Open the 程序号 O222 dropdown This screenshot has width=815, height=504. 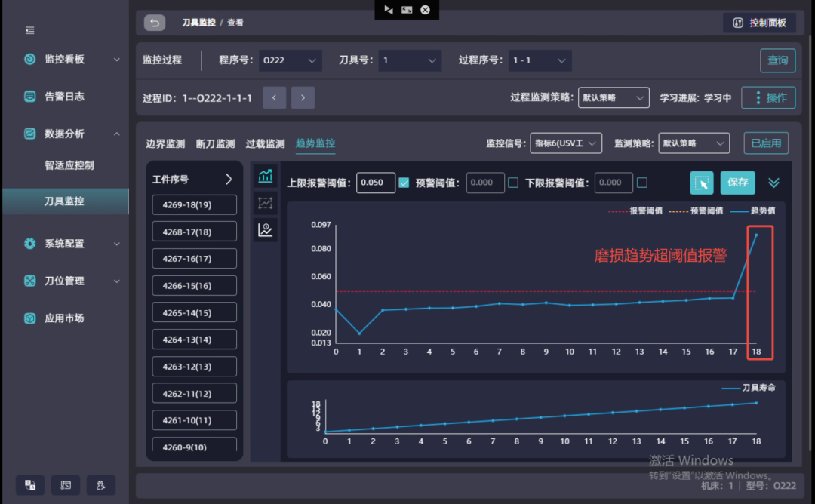pos(290,60)
